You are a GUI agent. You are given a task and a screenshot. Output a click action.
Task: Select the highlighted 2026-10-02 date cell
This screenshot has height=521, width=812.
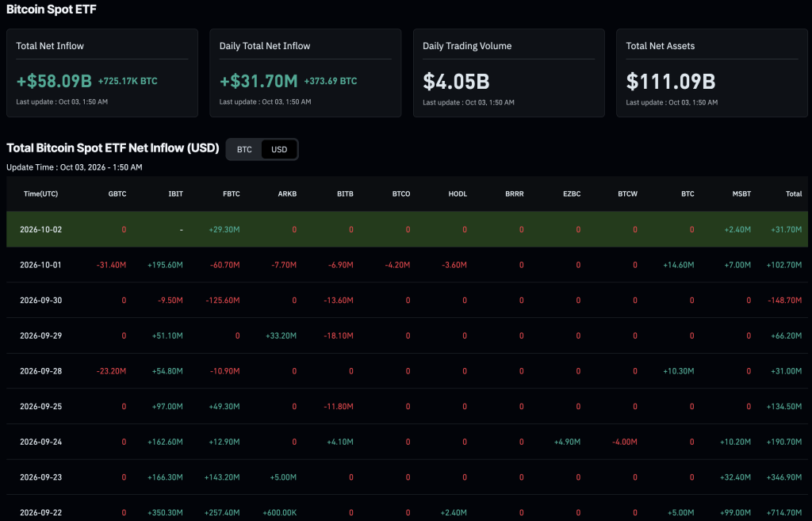pyautogui.click(x=41, y=229)
